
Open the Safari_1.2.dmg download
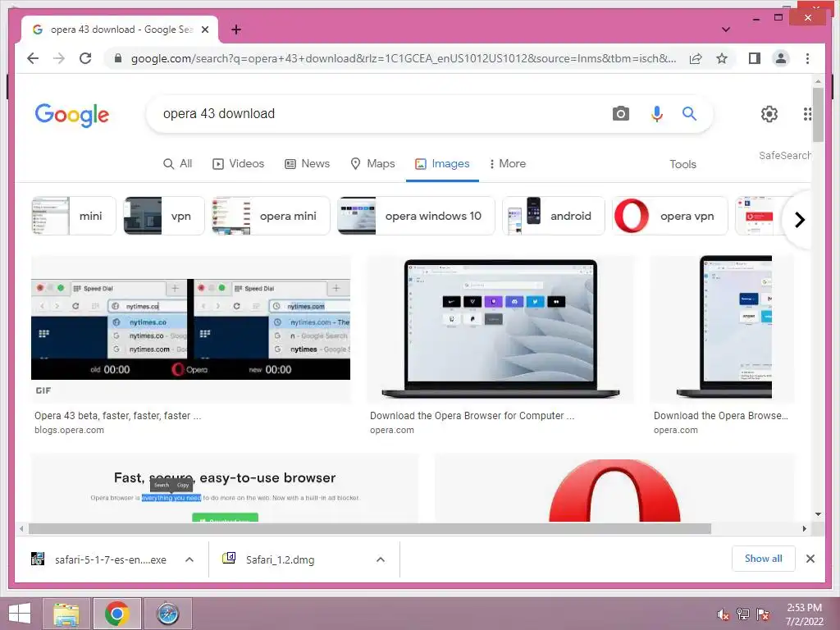[268, 559]
